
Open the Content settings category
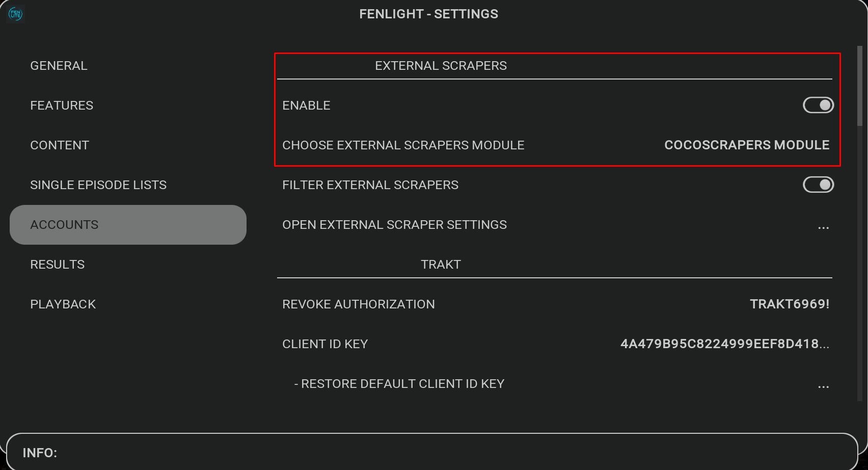pos(60,145)
